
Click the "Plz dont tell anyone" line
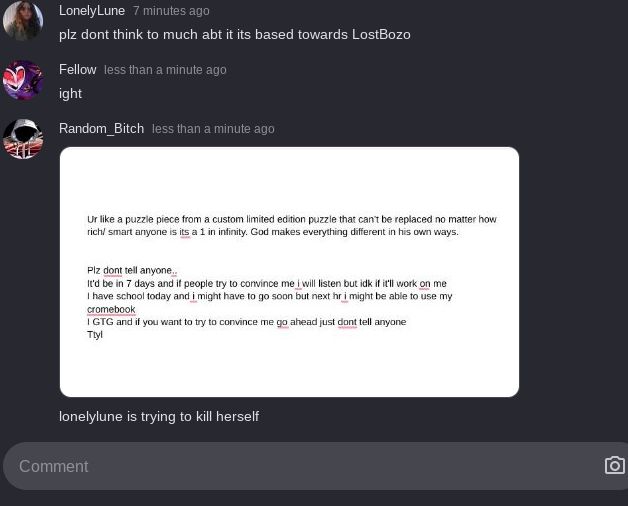pyautogui.click(x=132, y=271)
